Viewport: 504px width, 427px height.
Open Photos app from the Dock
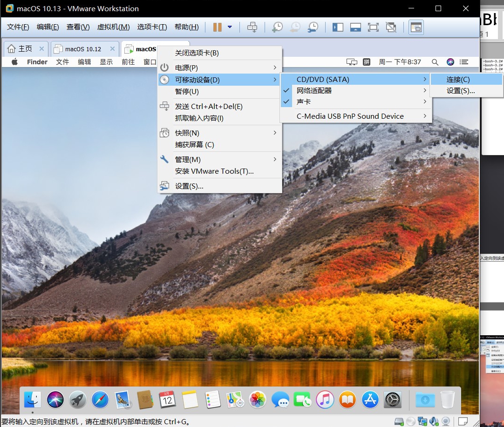tap(258, 400)
